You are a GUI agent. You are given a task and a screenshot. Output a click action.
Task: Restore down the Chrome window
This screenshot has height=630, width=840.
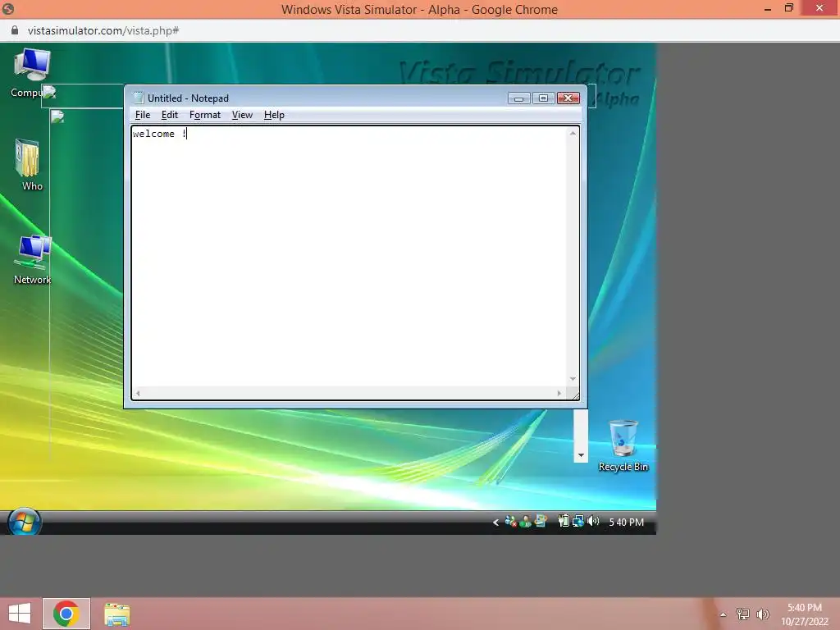(x=789, y=8)
